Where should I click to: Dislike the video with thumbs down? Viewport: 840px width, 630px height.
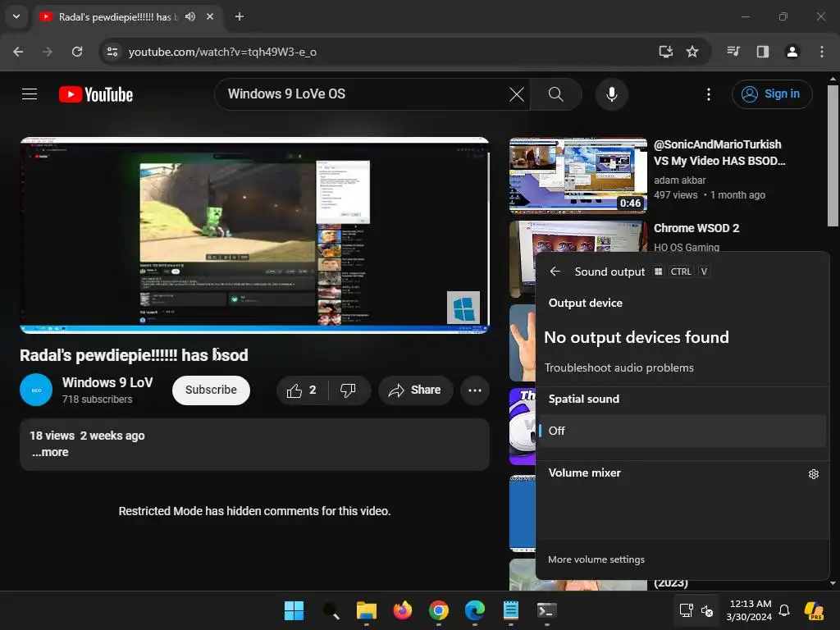(x=348, y=390)
